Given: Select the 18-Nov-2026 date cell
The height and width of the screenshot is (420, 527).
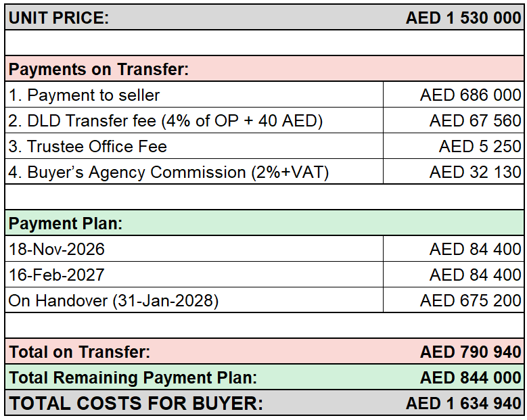Looking at the screenshot, I should coord(194,249).
